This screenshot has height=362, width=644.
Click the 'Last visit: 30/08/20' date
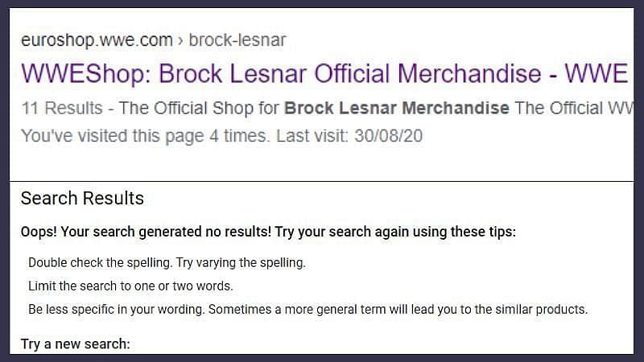(349, 136)
